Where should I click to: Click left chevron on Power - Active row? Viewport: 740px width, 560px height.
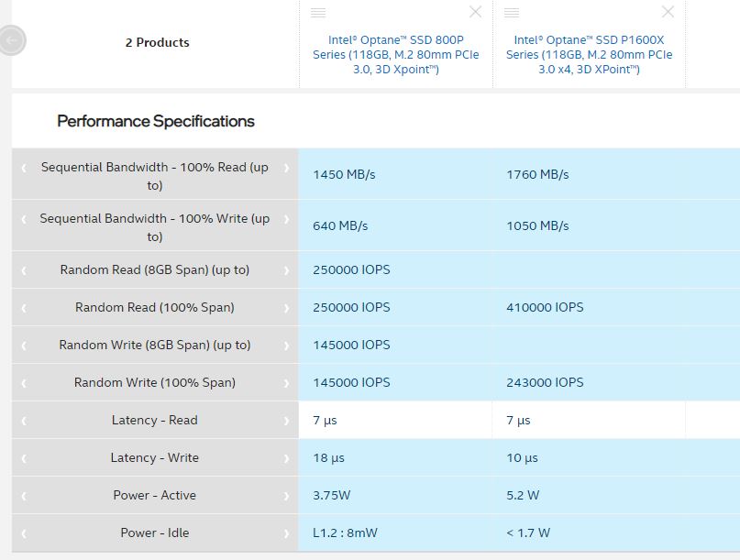coord(24,497)
